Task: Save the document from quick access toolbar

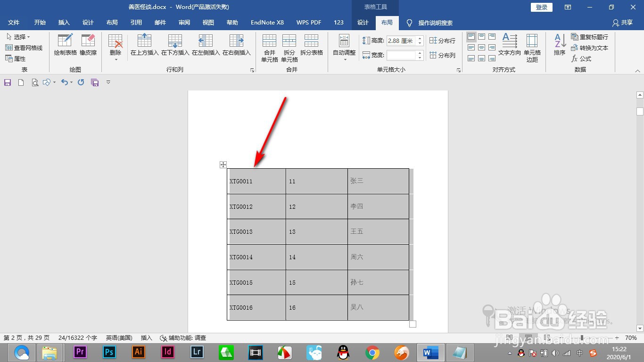Action: (8, 82)
